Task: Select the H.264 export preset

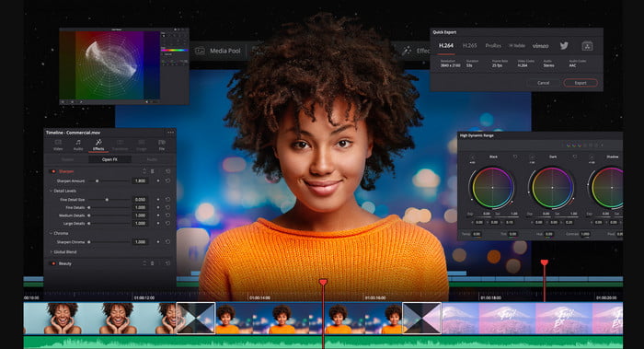Action: point(446,46)
